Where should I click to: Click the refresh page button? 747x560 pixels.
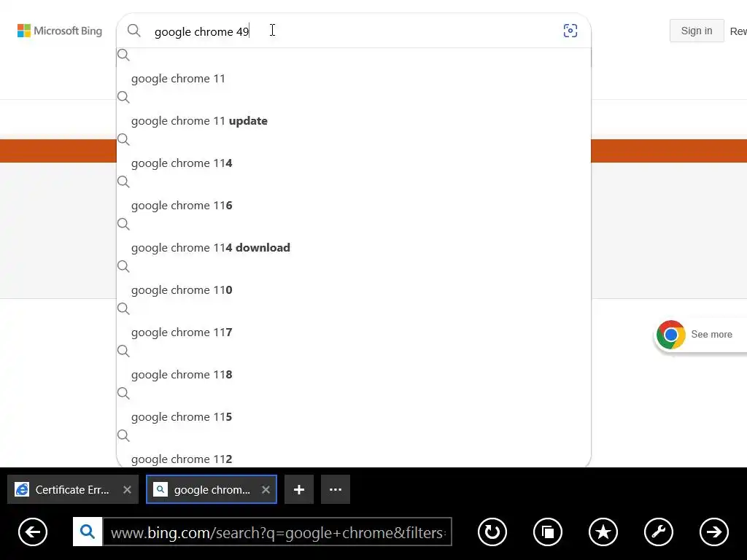click(x=492, y=532)
